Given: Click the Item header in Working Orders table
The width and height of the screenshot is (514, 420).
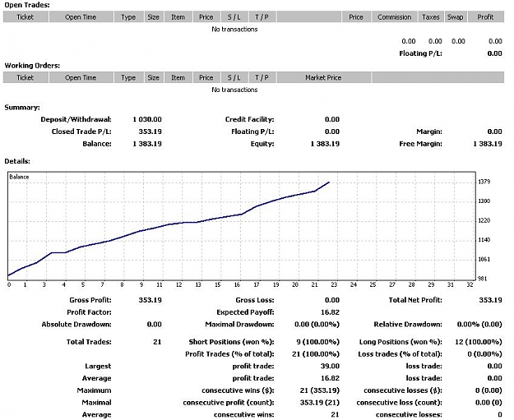Looking at the screenshot, I should [x=178, y=77].
